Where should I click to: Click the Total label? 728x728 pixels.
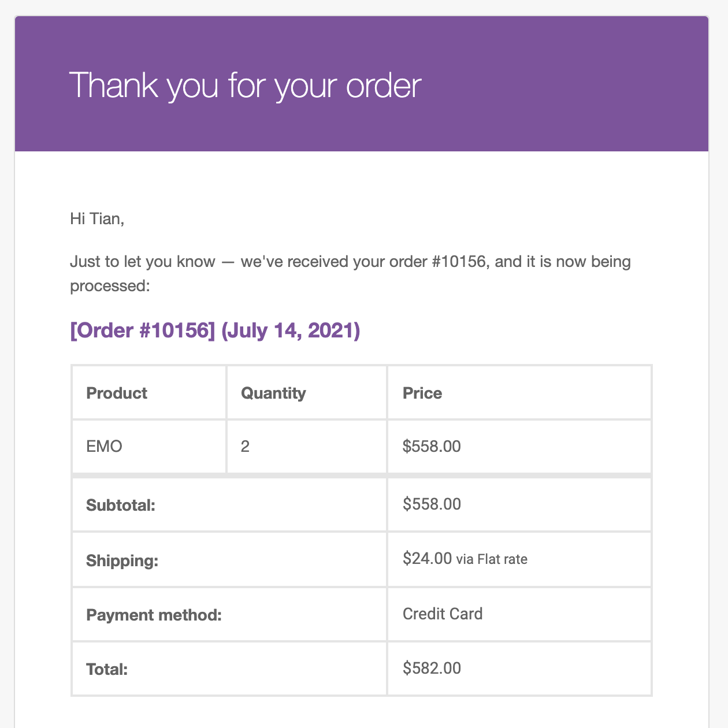pos(107,670)
